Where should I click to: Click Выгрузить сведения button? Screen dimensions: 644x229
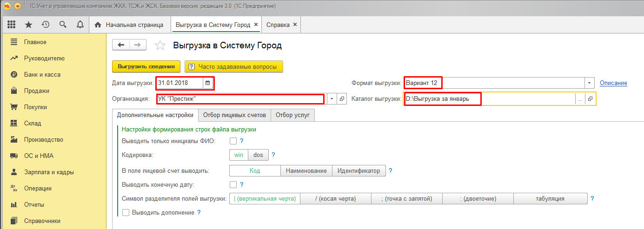tap(146, 67)
